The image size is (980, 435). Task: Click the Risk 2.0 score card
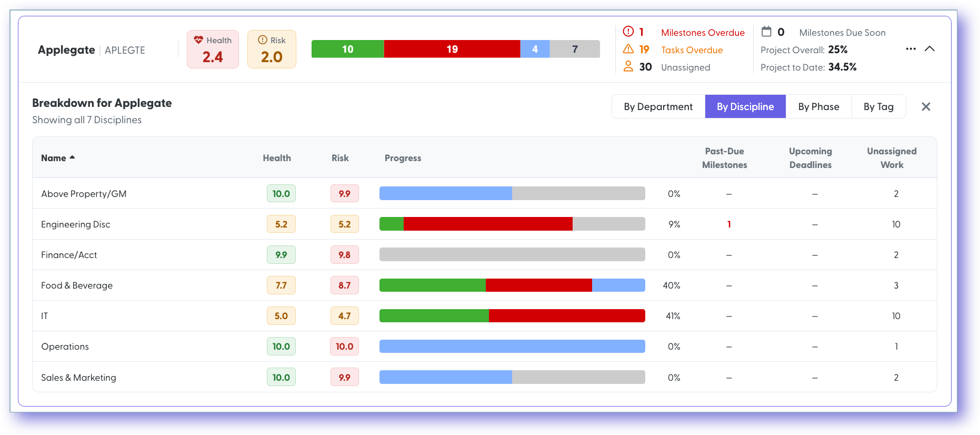272,49
